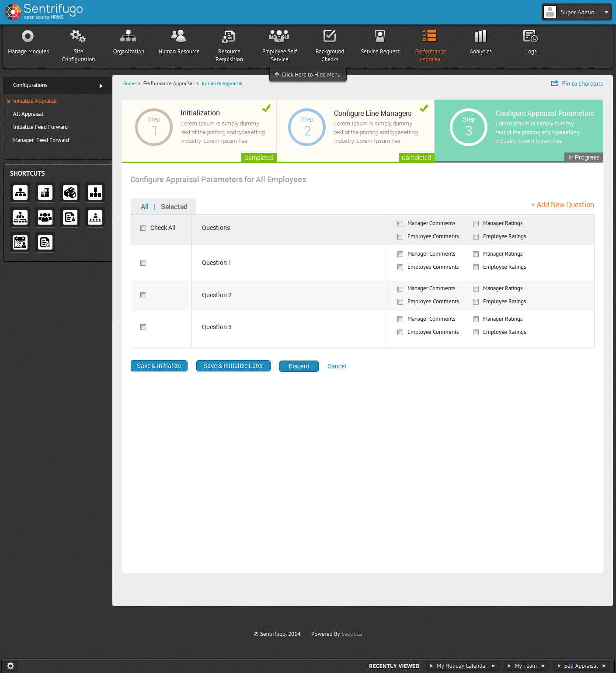This screenshot has height=673, width=616.
Task: Enable Employee Ratings in the header row
Action: (476, 236)
